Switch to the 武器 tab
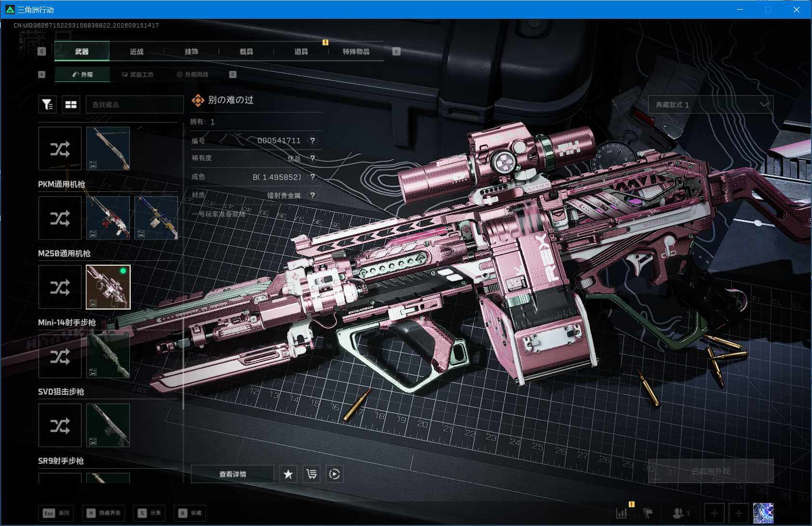The image size is (812, 526). point(82,51)
